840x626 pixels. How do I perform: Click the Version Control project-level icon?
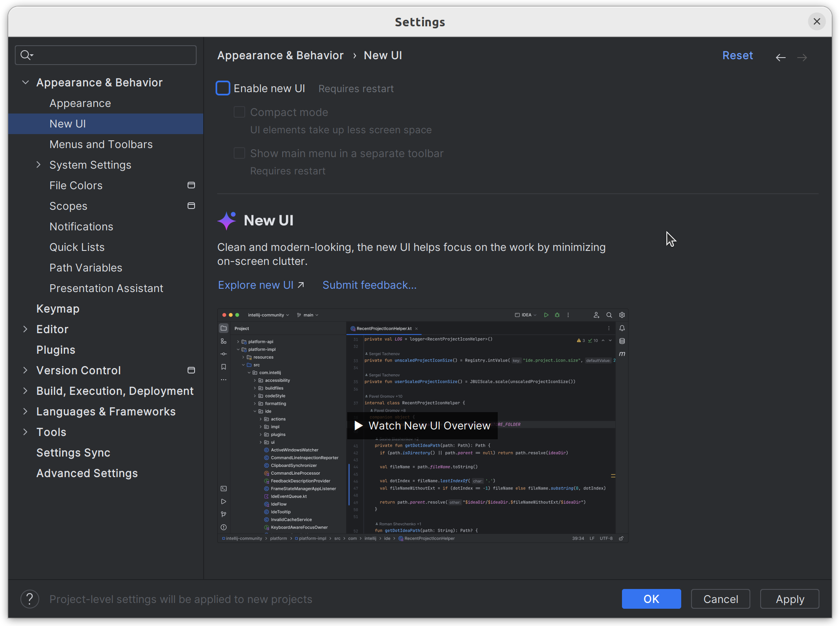pyautogui.click(x=191, y=370)
